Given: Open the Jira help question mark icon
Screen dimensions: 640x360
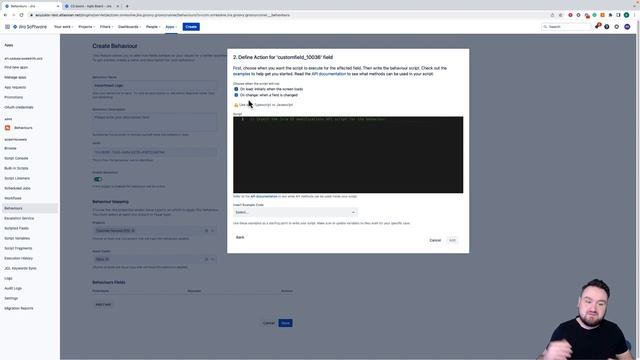Looking at the screenshot, I should 607,27.
